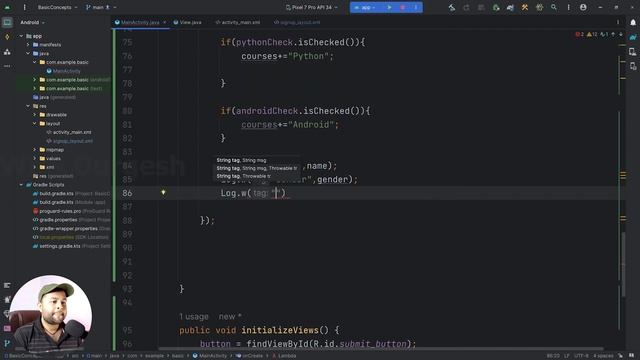Viewport: 640px width, 360px height.
Task: Expand the mipmap folder
Action: point(35,150)
